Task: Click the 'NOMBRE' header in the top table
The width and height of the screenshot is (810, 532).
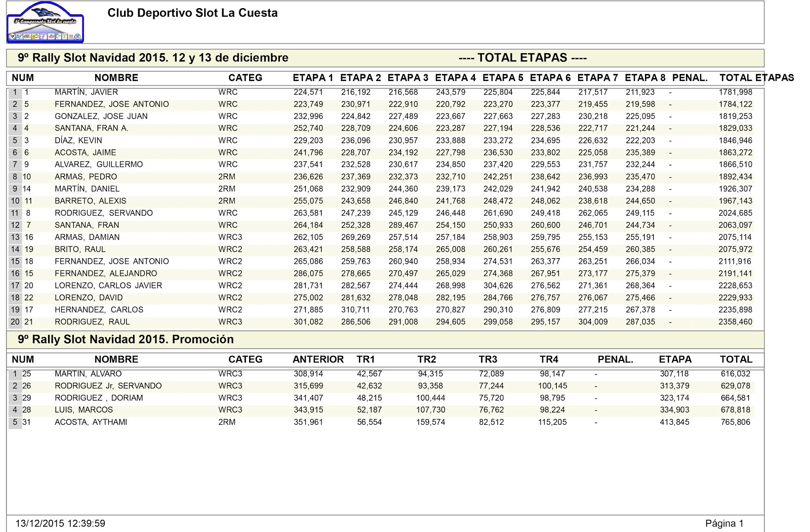Action: pos(116,78)
